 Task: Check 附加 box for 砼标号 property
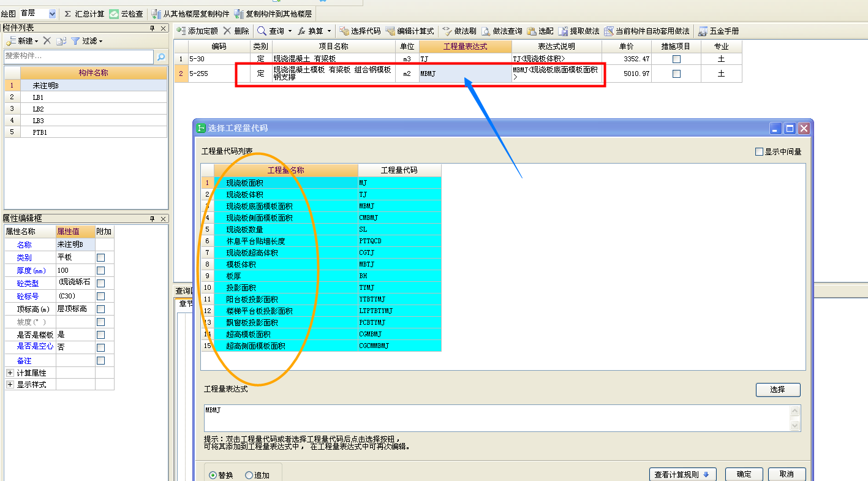101,296
